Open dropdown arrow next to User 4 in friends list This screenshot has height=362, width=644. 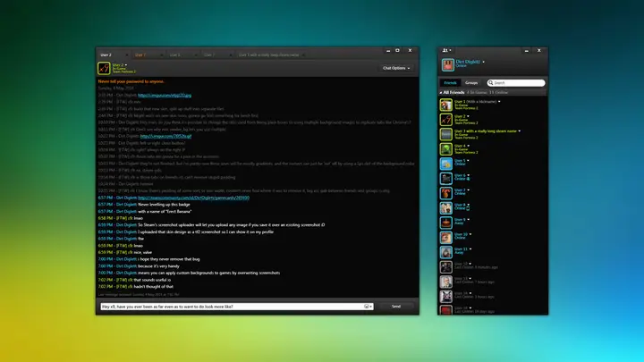pyautogui.click(x=468, y=146)
